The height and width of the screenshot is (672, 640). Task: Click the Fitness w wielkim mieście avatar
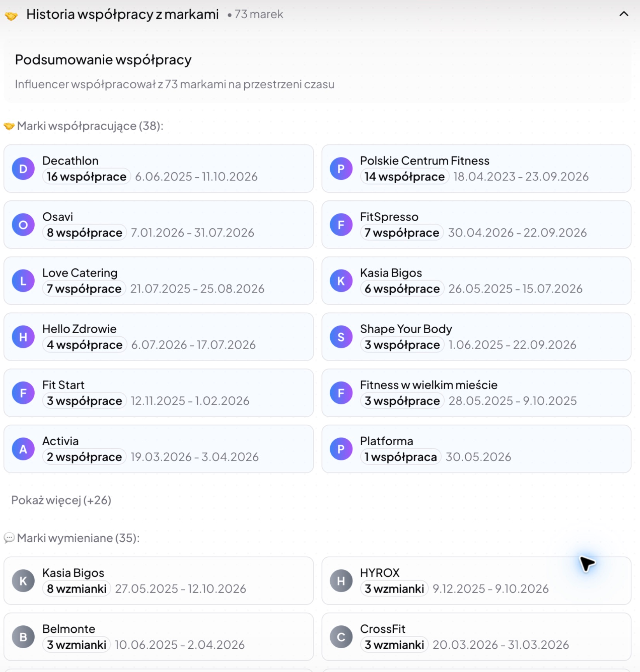[x=341, y=392]
